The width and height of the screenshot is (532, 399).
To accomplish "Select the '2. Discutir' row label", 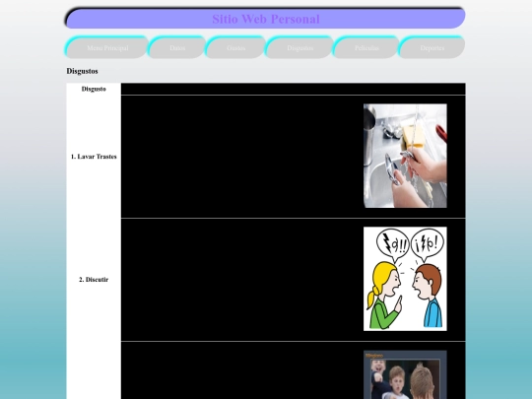I will pos(94,280).
